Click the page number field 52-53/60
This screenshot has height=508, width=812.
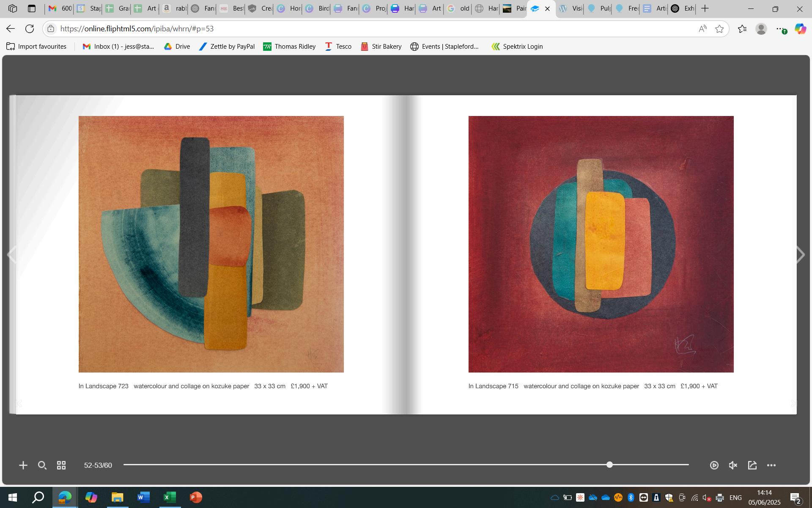[98, 465]
